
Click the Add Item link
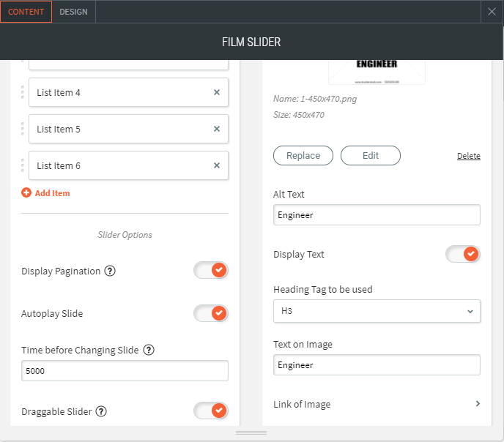(x=46, y=193)
